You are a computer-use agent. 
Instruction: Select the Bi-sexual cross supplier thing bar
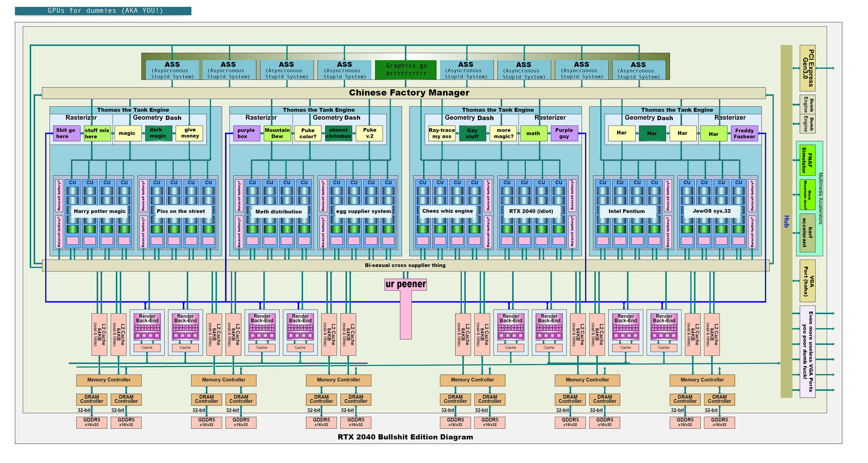[405, 266]
